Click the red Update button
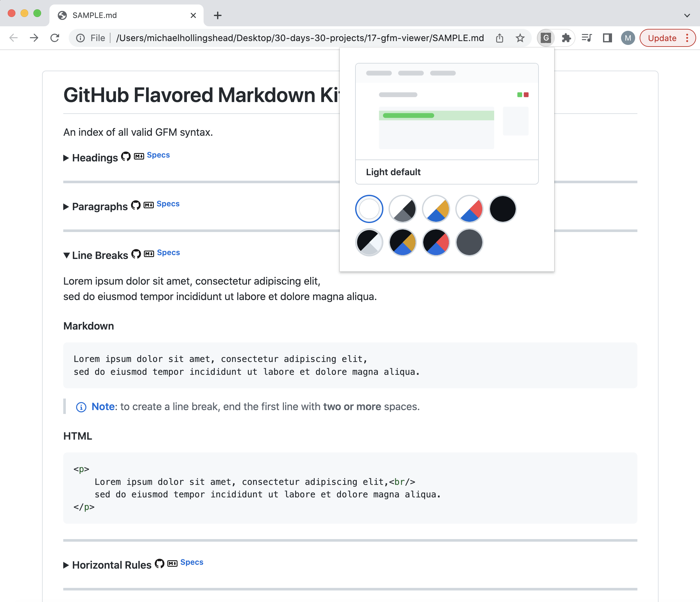Screen dimensions: 700x602 (x=662, y=38)
